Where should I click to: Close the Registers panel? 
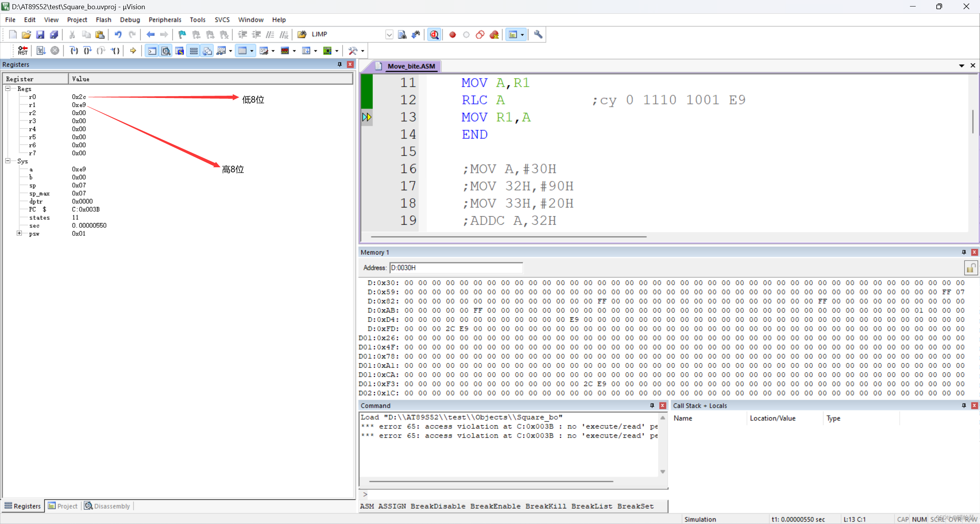(350, 64)
